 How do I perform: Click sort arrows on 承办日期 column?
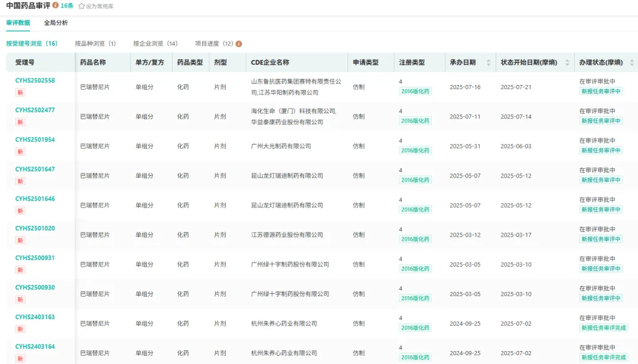489,63
